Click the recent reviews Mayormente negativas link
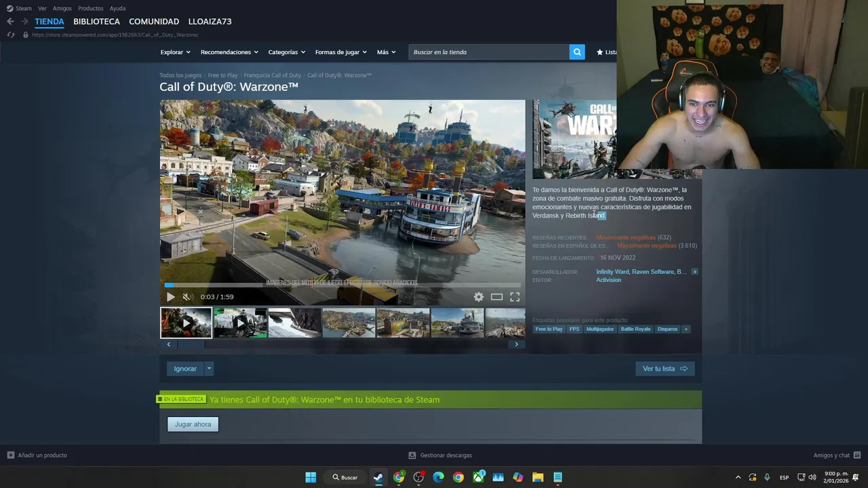The height and width of the screenshot is (488, 868). pyautogui.click(x=626, y=237)
